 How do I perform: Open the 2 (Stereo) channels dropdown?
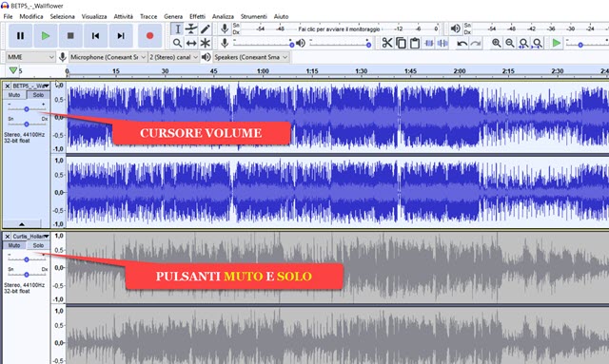pos(174,57)
